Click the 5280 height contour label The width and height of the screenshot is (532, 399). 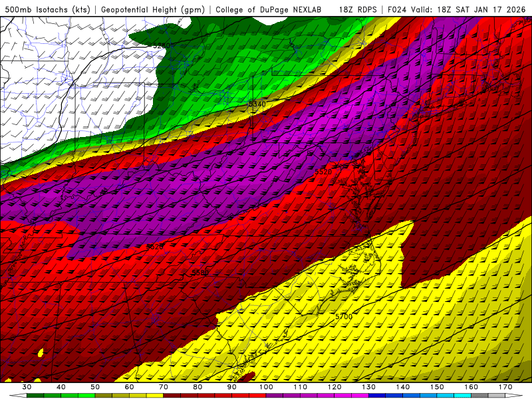tap(163, 45)
